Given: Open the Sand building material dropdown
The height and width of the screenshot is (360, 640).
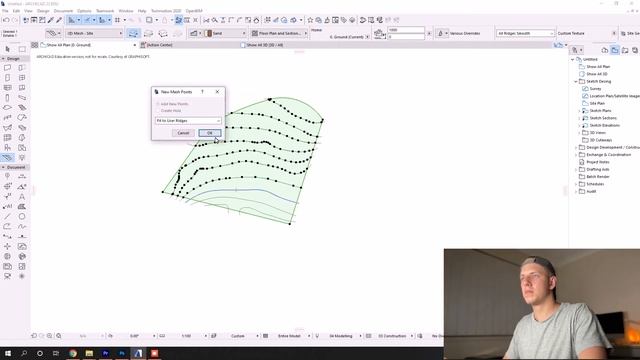Looking at the screenshot, I should pos(225,33).
